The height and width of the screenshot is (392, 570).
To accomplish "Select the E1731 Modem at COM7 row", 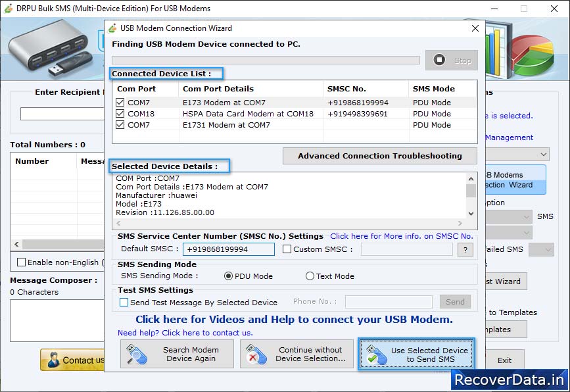I will 295,125.
